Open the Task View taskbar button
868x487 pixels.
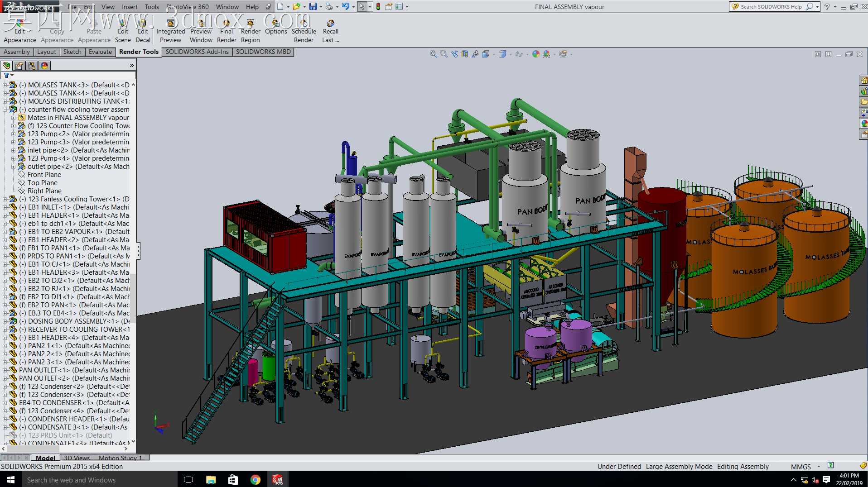point(188,480)
